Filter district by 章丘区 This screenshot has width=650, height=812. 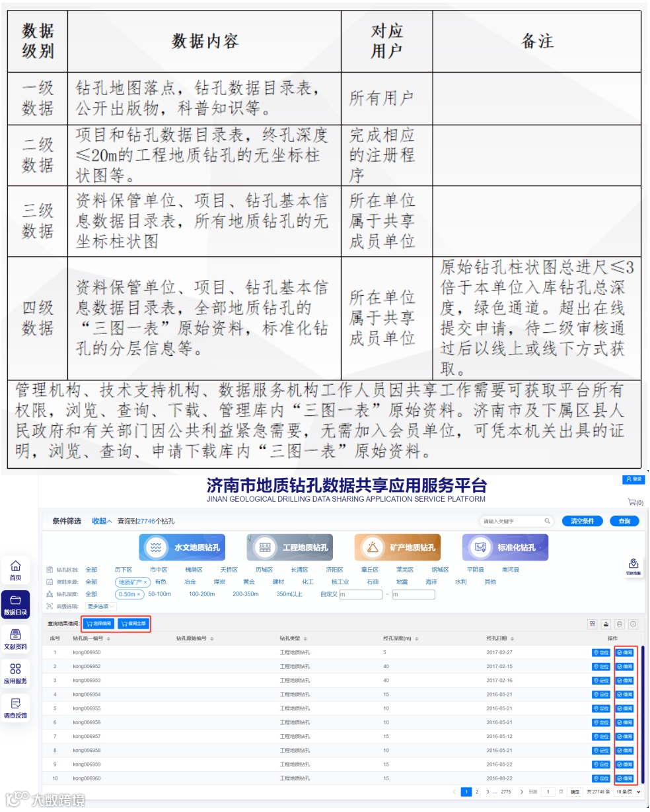370,570
